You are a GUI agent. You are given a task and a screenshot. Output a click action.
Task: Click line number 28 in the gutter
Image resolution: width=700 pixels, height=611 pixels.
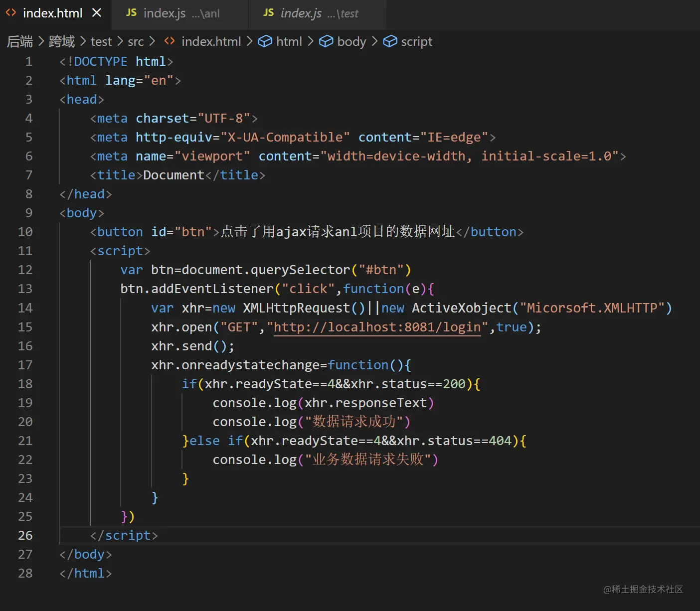[x=25, y=573]
